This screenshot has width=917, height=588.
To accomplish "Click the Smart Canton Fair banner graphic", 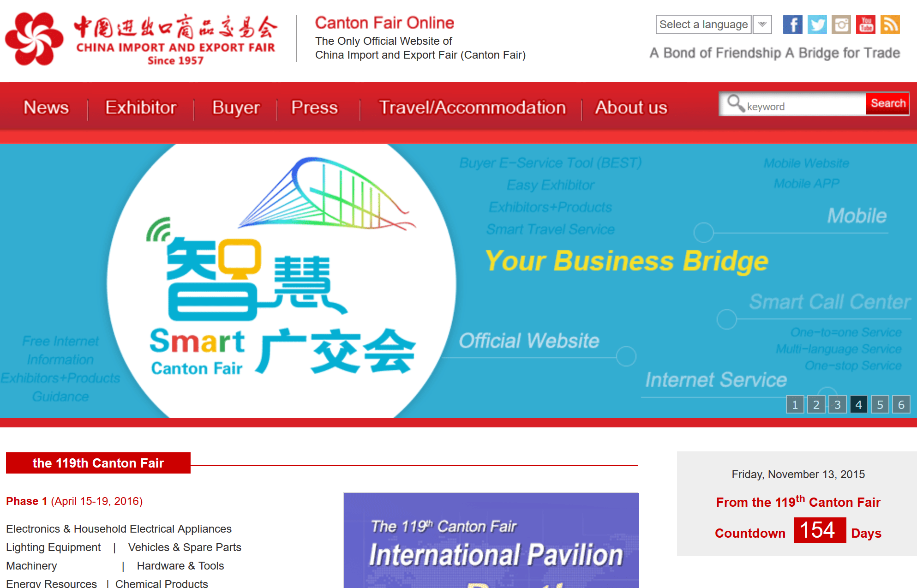I will point(282,282).
